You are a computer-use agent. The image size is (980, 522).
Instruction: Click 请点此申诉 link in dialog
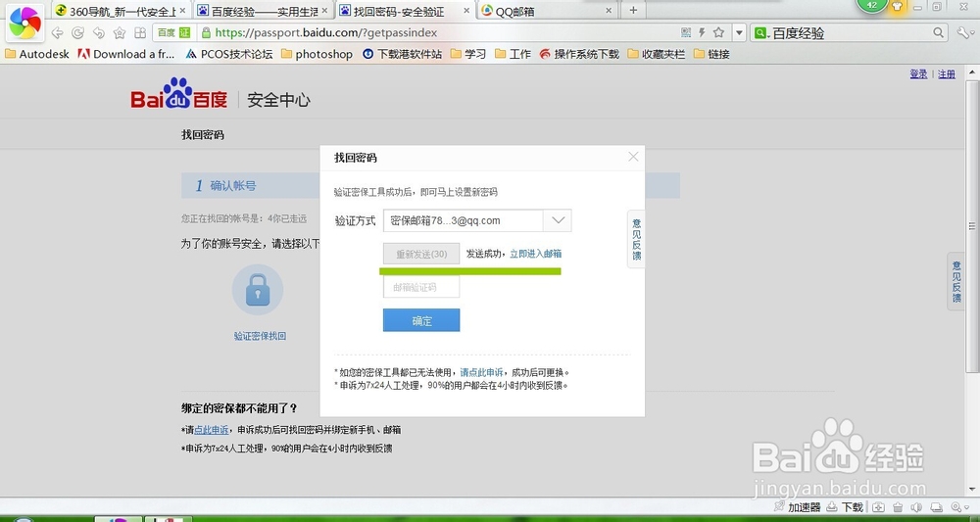pos(481,372)
